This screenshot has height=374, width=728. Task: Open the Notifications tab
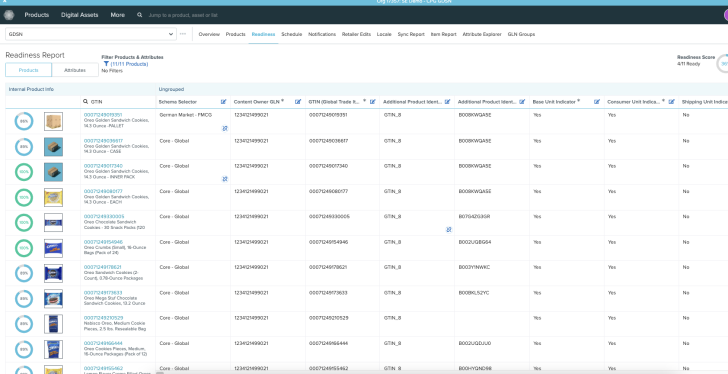point(322,34)
